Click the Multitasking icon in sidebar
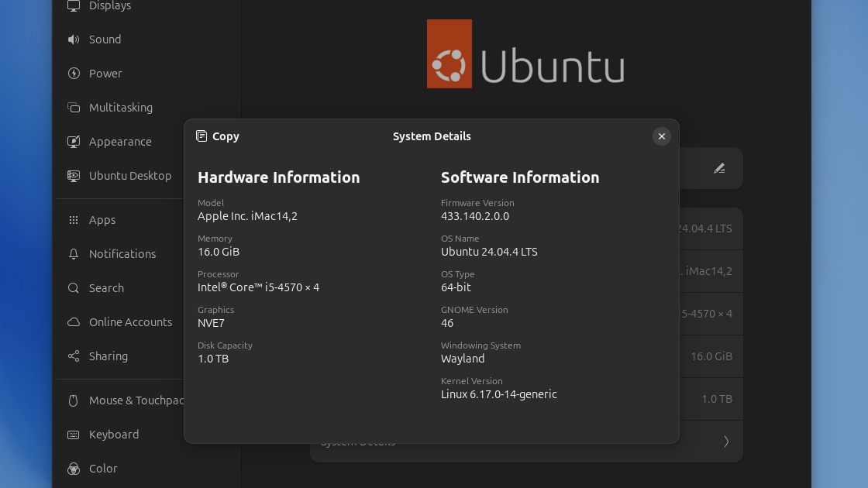Screen dimensions: 868x488 (x=74, y=108)
